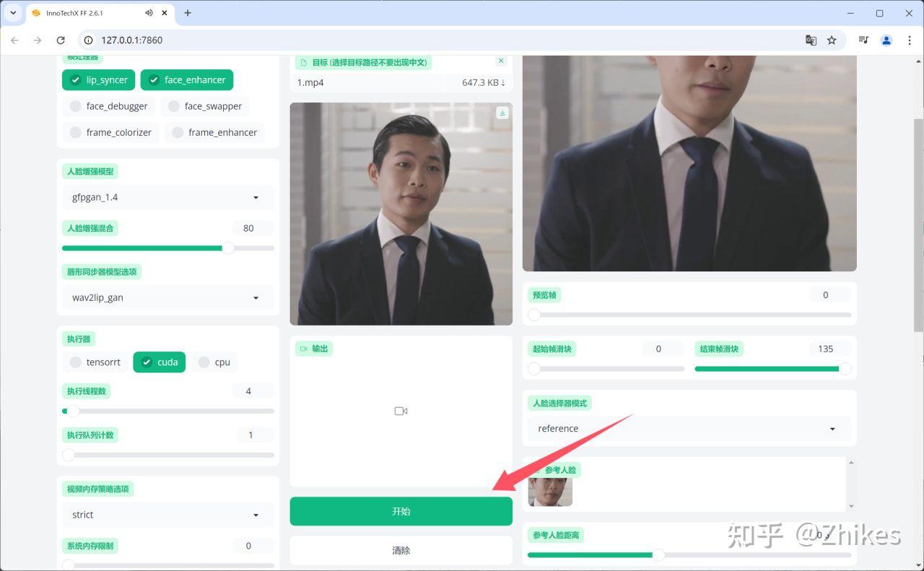The width and height of the screenshot is (924, 571).
Task: Click the translate page icon
Action: [x=811, y=40]
